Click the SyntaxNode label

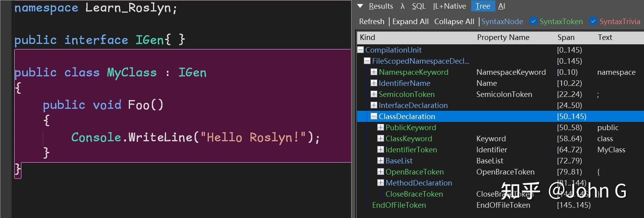tap(502, 21)
